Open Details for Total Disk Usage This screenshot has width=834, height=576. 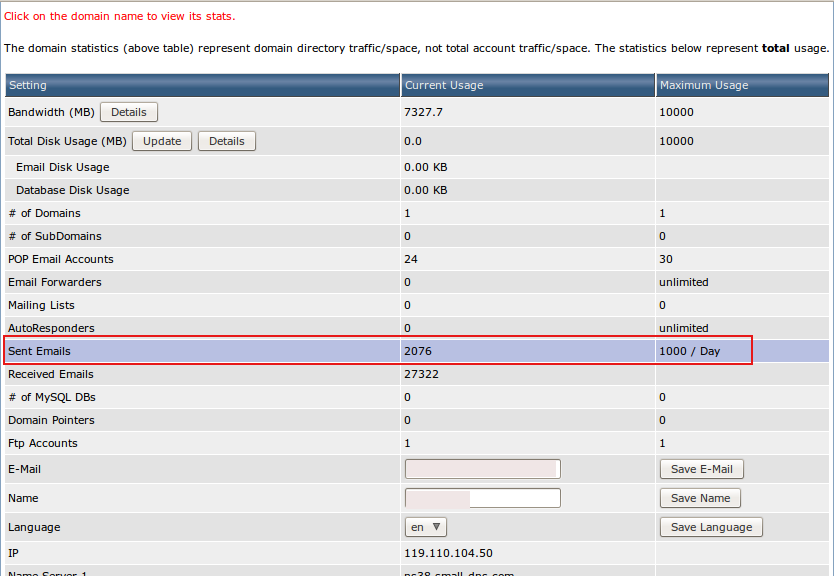pos(226,141)
